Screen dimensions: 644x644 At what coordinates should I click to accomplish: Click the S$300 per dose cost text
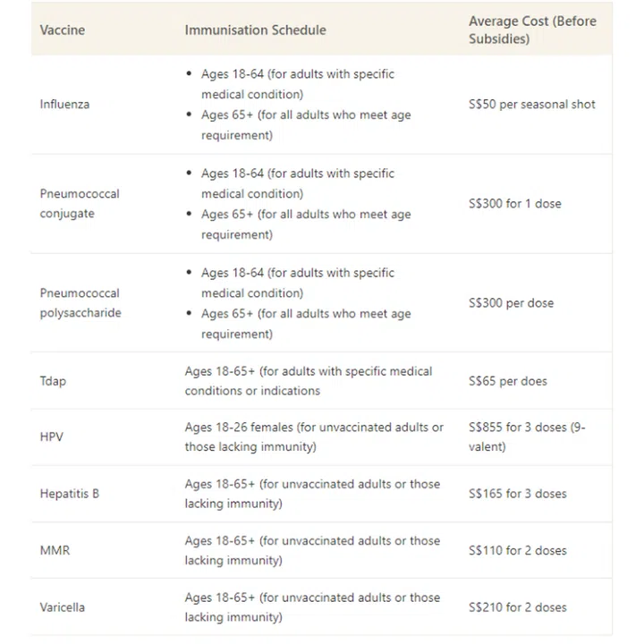511,302
